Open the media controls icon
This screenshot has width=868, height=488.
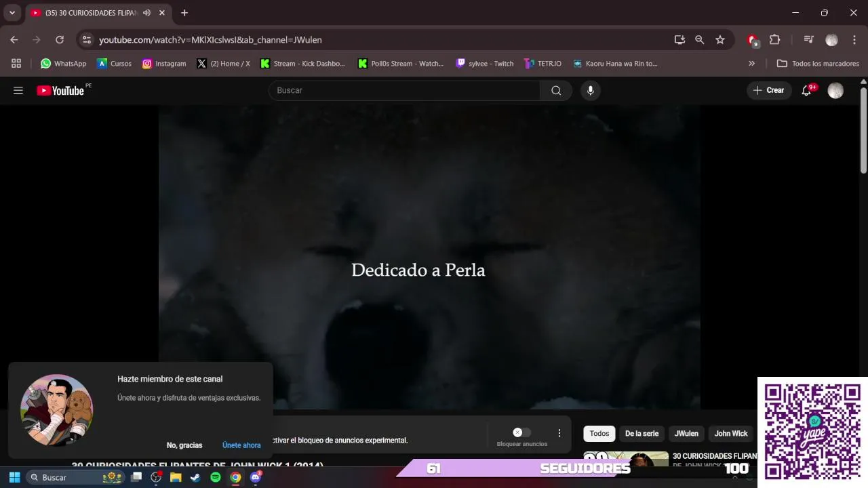808,40
